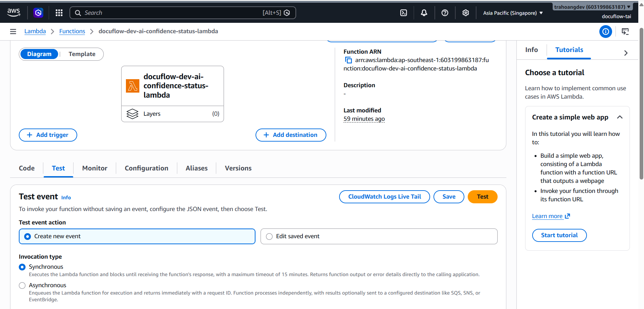Choose Asynchronous invocation type
The image size is (644, 309).
click(x=22, y=286)
